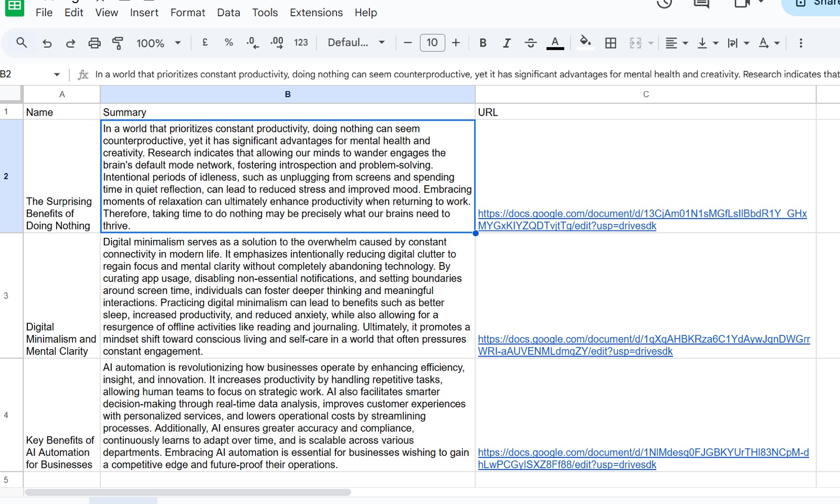Click the select-all corner box
840x504 pixels.
tap(11, 94)
